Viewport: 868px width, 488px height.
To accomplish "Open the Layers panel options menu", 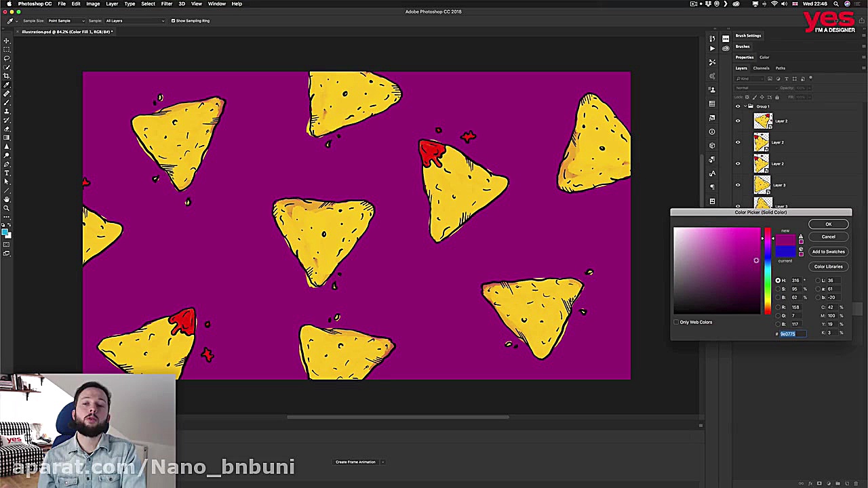I will [863, 68].
